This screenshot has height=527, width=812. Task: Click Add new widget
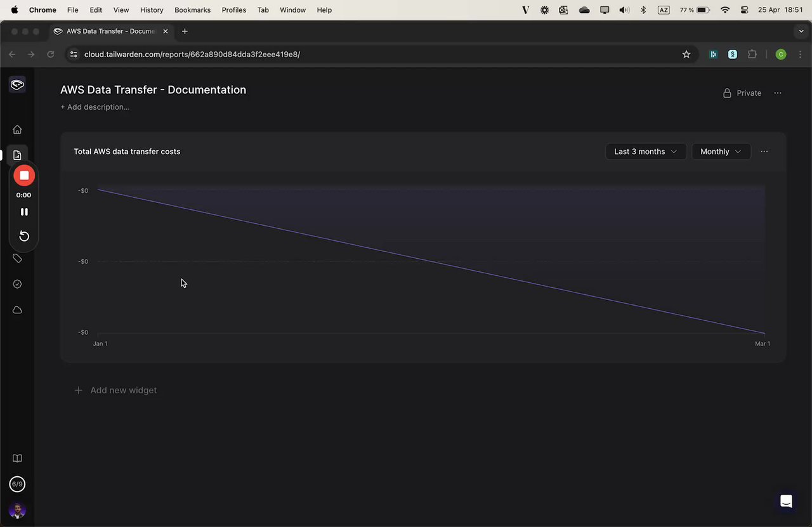pos(115,390)
